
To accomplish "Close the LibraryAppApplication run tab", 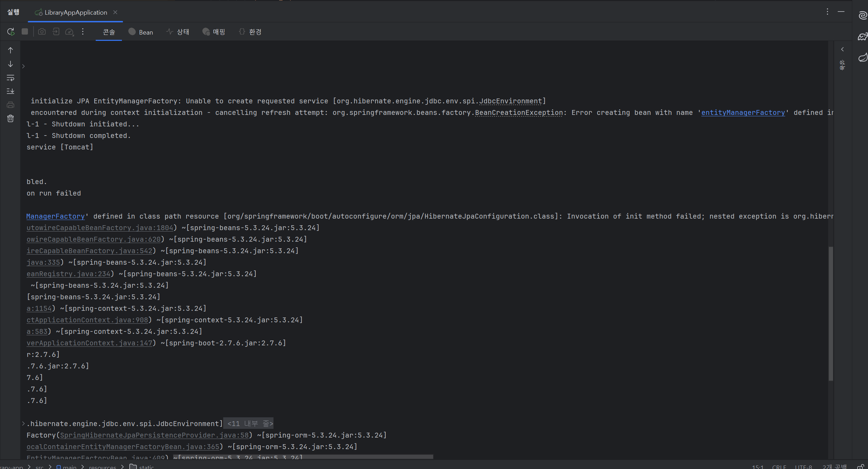I will click(115, 12).
